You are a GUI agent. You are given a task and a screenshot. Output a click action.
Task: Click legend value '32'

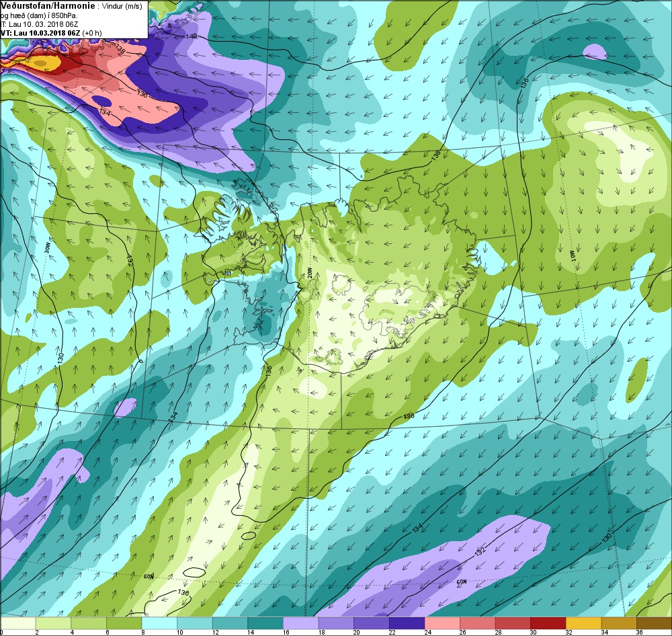(569, 632)
